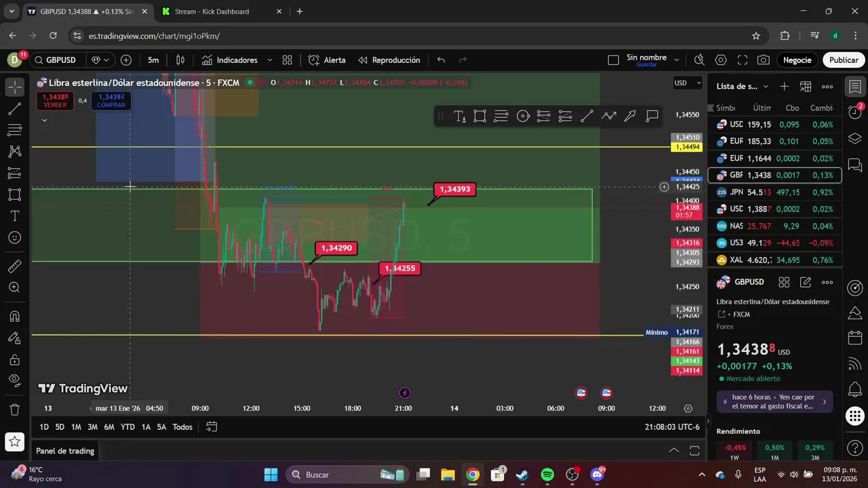Open the Fibonacci tools in left toolbar

(x=14, y=129)
